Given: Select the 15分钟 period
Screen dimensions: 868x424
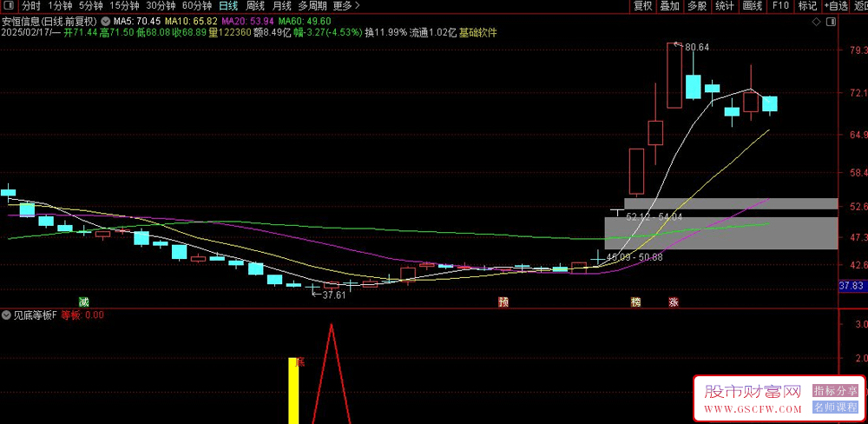Looking at the screenshot, I should coord(124,6).
